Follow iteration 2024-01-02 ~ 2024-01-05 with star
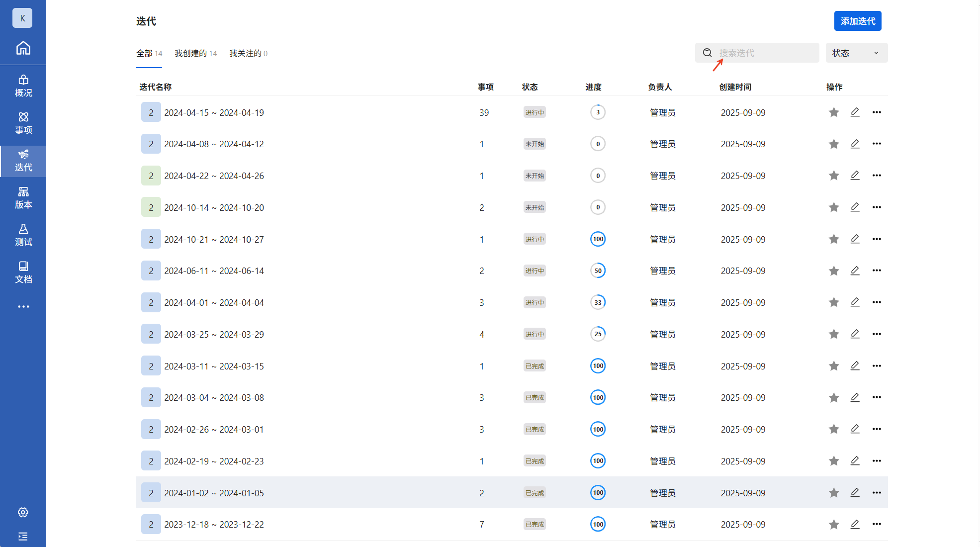 tap(834, 493)
